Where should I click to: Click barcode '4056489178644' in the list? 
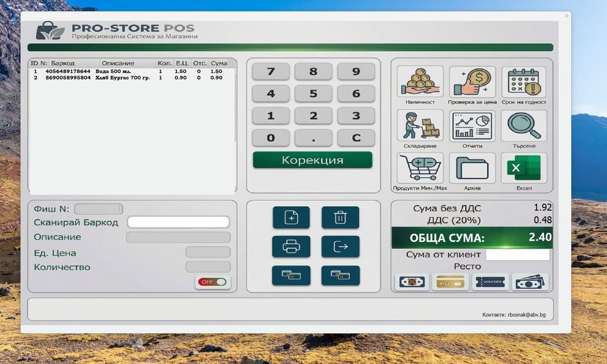[x=68, y=72]
